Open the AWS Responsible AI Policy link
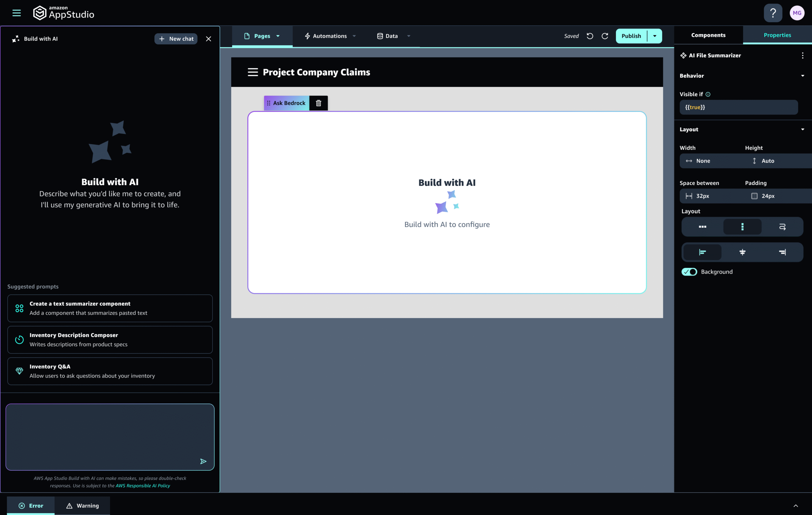 (x=143, y=486)
